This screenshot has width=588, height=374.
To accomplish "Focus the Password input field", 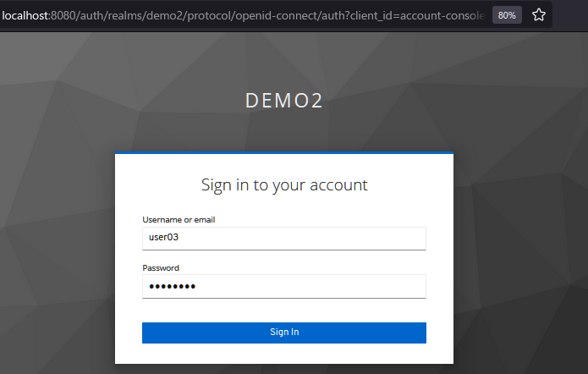I will click(283, 286).
